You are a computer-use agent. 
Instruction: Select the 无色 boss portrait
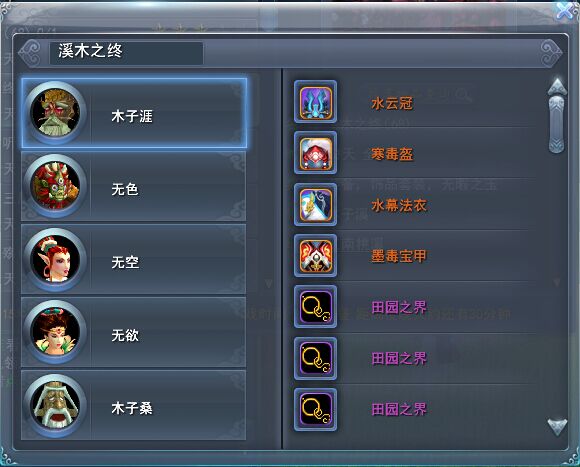click(x=55, y=186)
